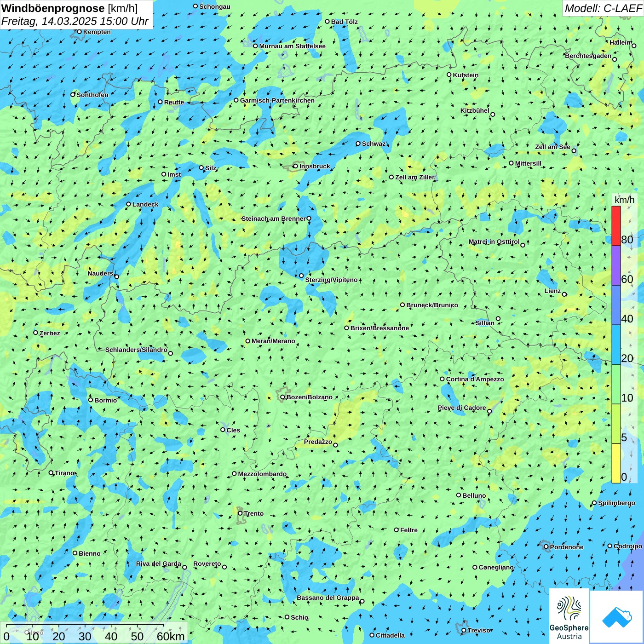
Task: Click the Reutte label
Action: (x=174, y=102)
